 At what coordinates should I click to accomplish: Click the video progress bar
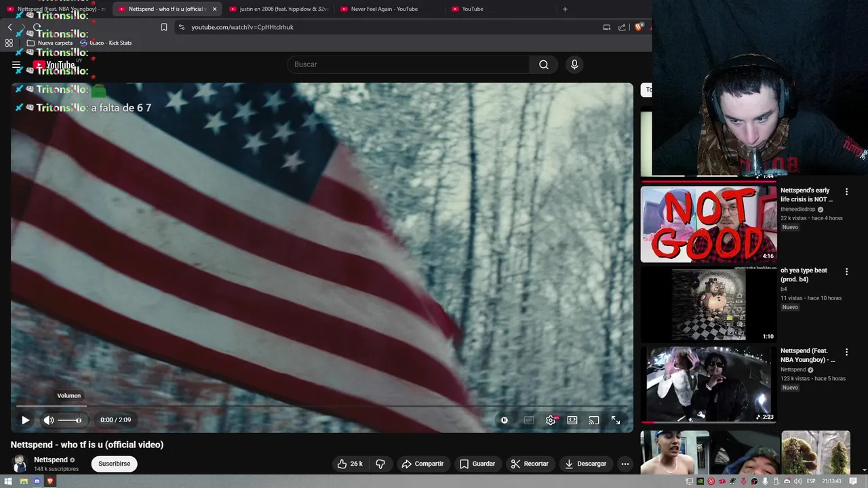pos(322,406)
